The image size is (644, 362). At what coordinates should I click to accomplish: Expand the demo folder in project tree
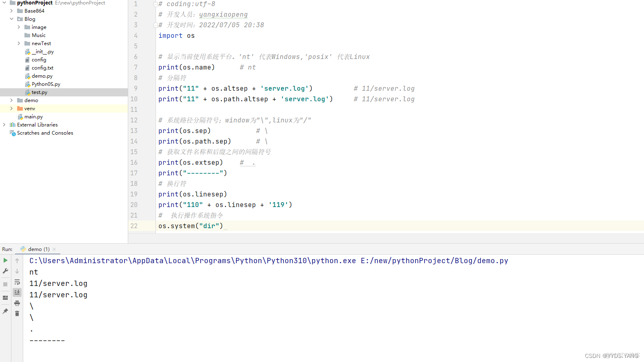11,100
